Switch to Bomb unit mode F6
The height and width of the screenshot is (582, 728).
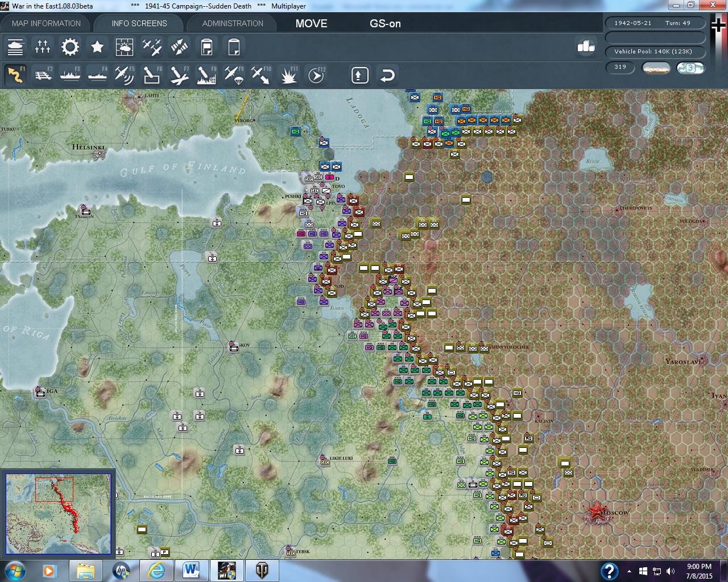coord(152,75)
